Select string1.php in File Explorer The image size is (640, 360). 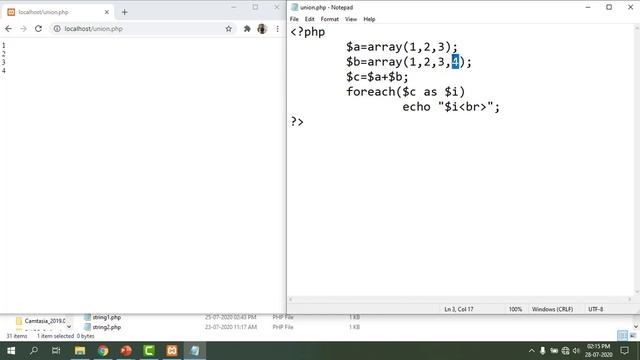point(106,317)
